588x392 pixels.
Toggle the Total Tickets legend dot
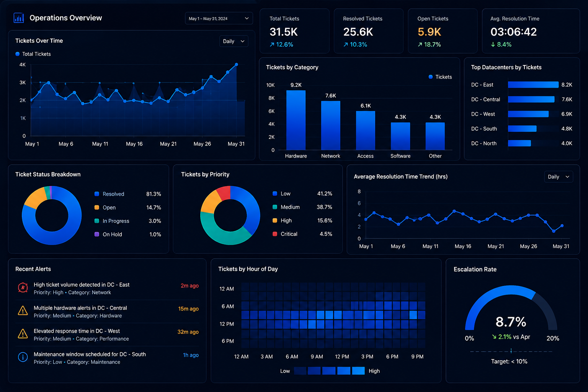pos(18,54)
